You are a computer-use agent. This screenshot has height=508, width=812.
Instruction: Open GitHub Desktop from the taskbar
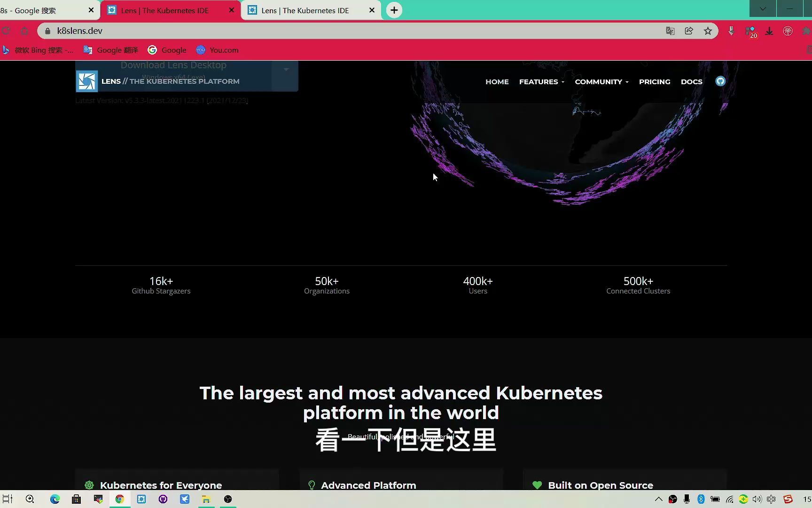[x=163, y=499]
